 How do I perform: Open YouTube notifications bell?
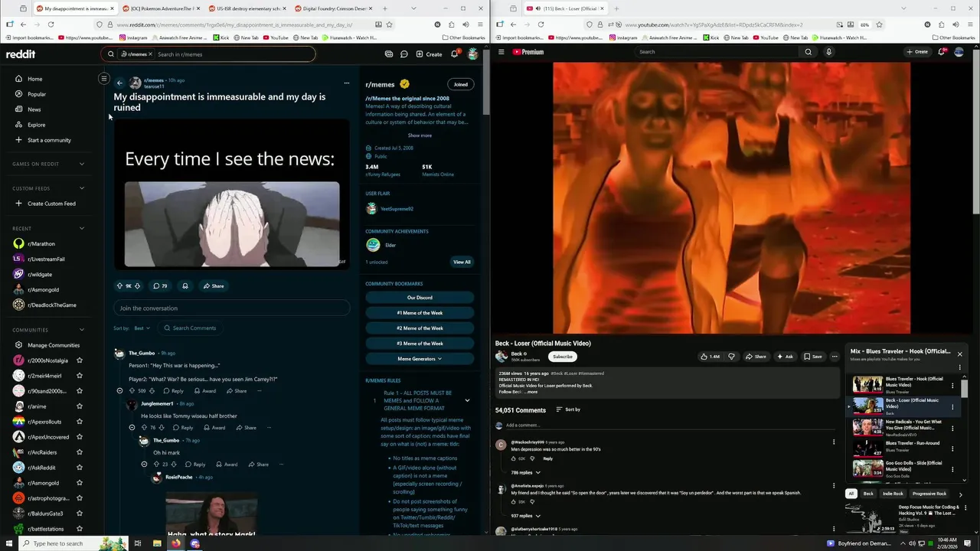[x=941, y=52]
